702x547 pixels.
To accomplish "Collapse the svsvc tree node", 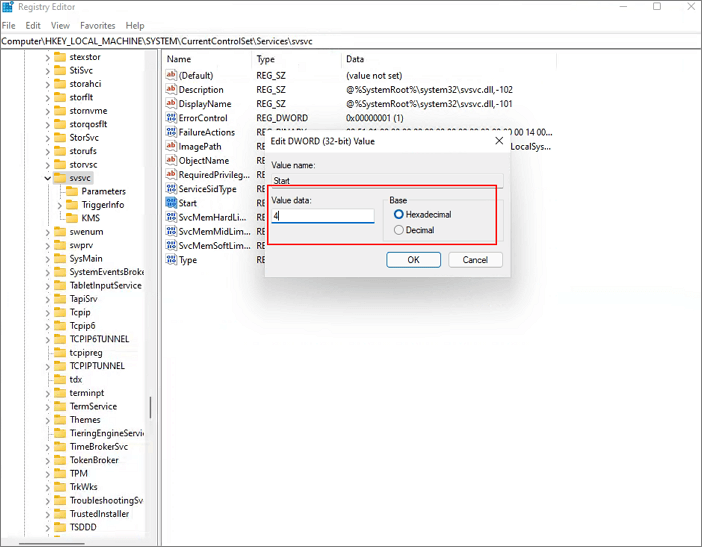I will point(47,178).
